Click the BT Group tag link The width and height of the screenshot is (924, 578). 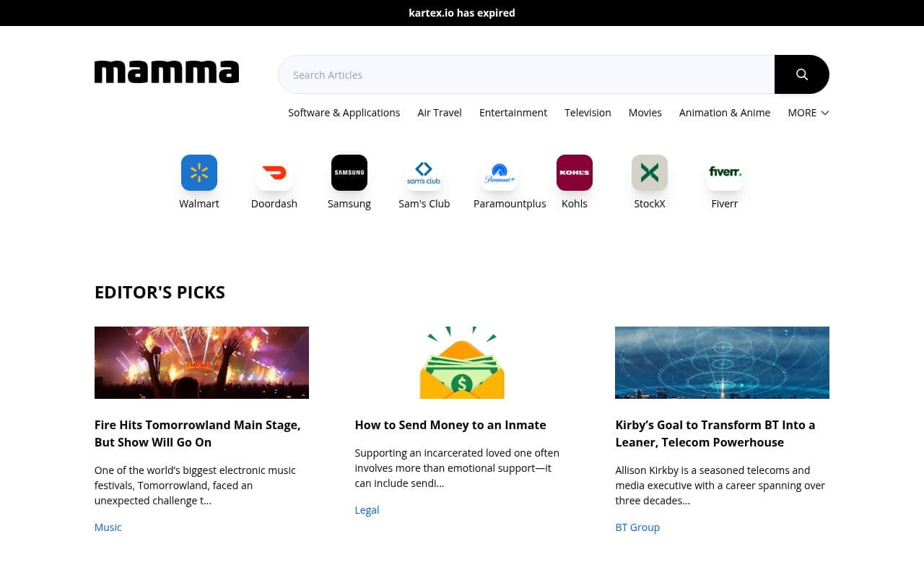click(x=637, y=527)
